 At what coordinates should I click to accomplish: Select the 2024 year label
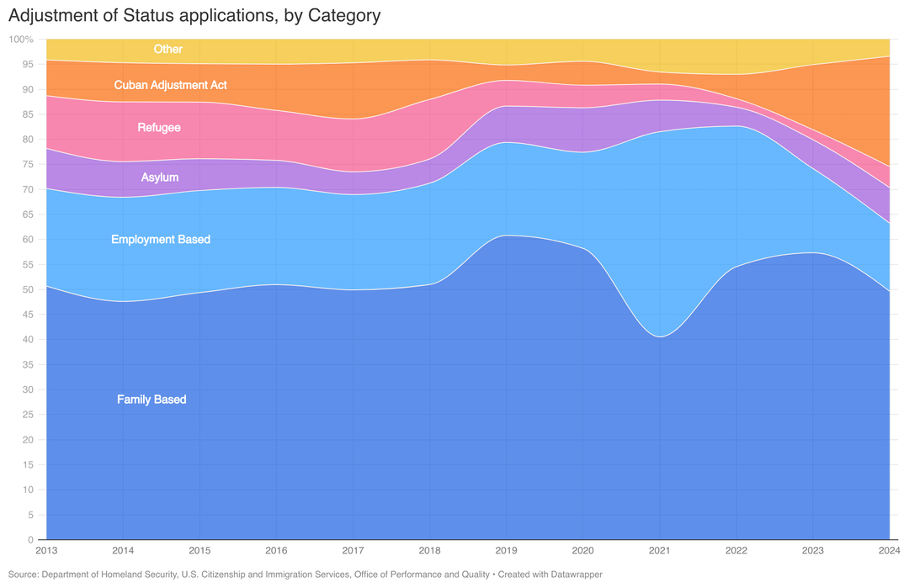pyautogui.click(x=888, y=551)
